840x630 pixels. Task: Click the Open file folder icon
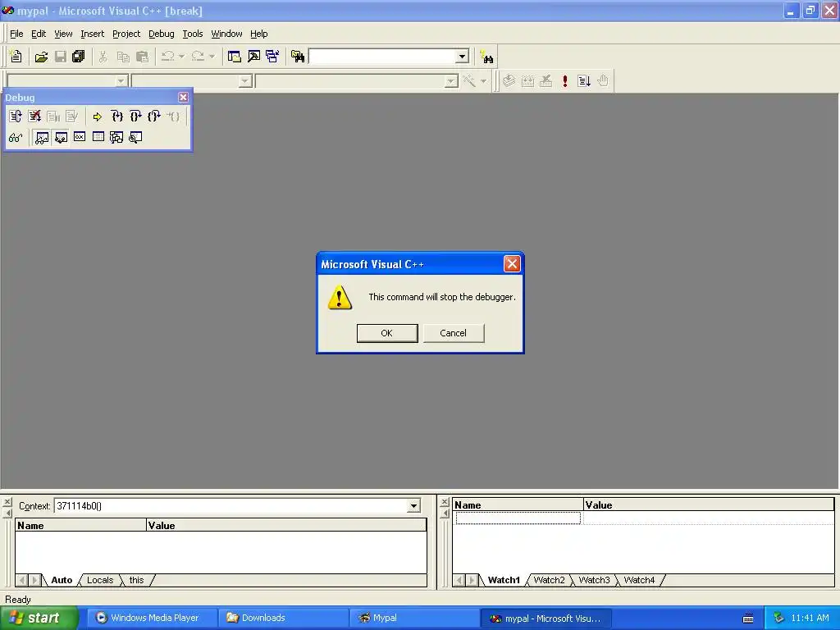point(41,57)
